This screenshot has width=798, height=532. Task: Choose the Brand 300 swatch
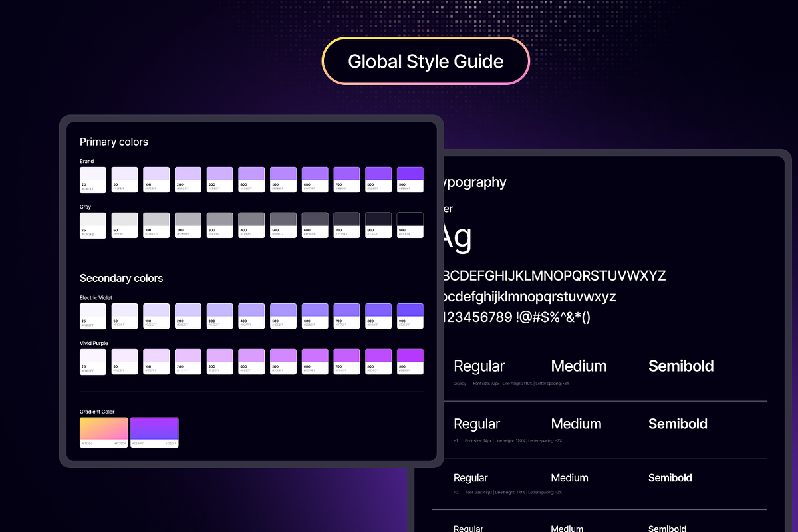tap(220, 180)
